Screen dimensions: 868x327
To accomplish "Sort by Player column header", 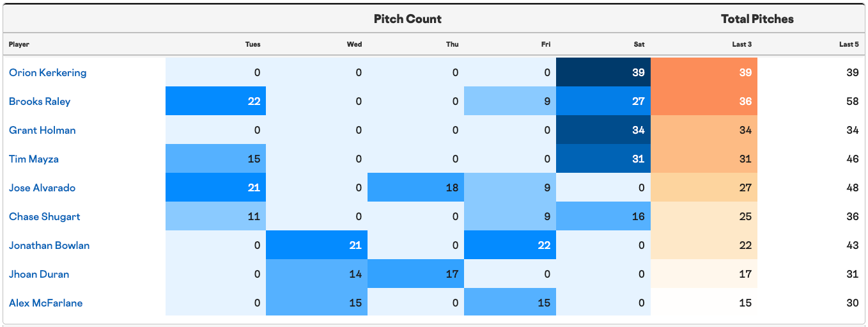I will point(19,44).
